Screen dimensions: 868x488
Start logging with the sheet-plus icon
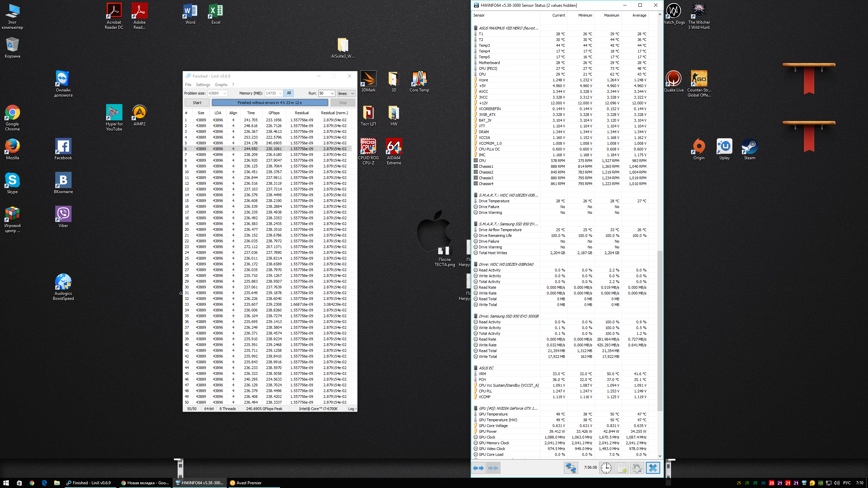click(x=622, y=468)
